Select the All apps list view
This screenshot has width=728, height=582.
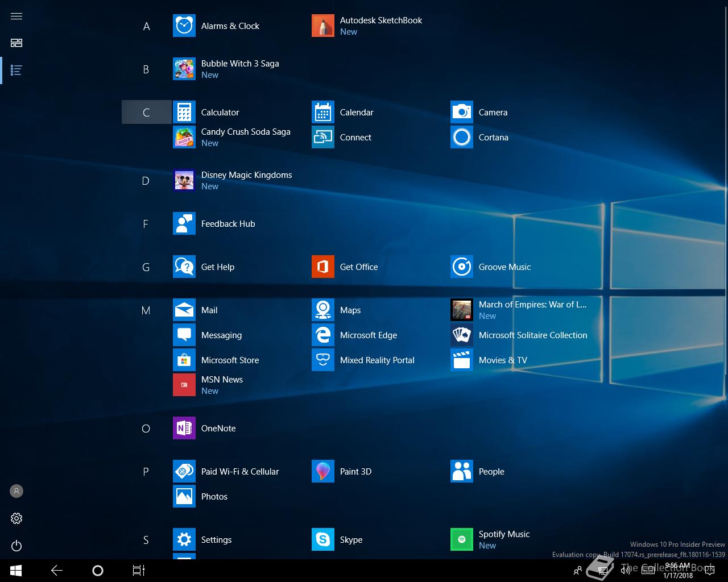click(16, 70)
